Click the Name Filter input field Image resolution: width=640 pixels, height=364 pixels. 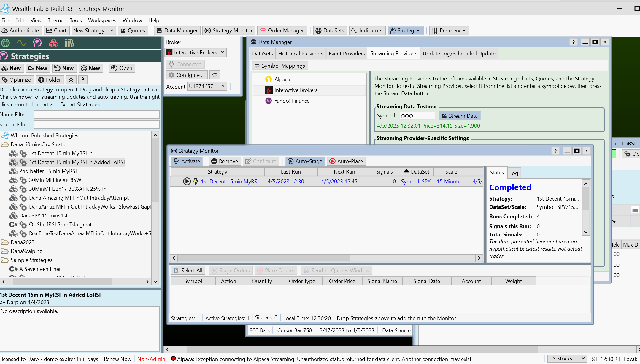pos(96,115)
